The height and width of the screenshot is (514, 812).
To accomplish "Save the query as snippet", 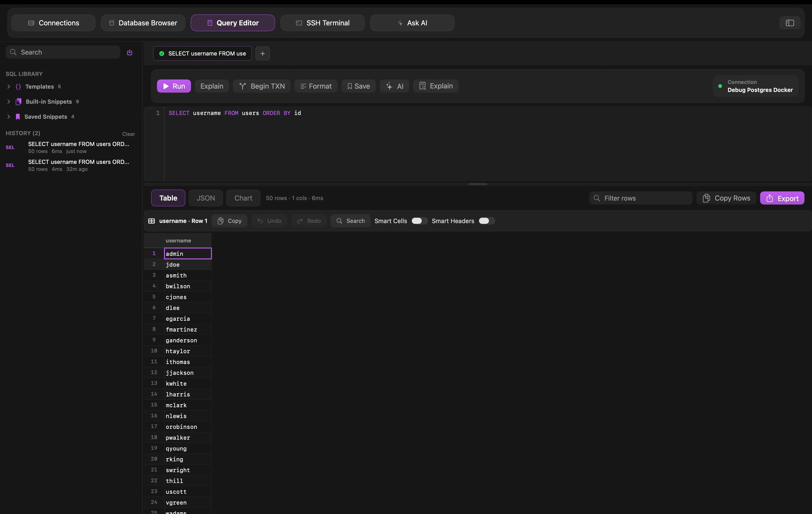I will (x=359, y=86).
